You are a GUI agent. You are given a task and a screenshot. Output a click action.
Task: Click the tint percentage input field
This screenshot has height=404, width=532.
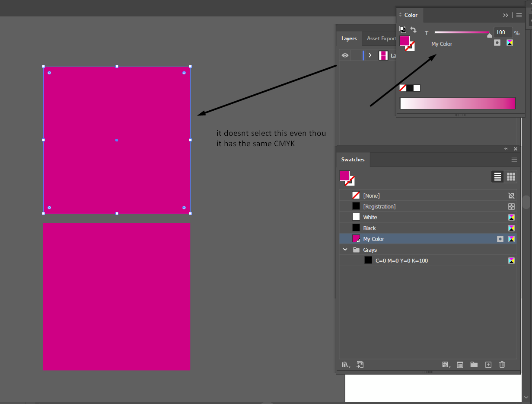coord(503,32)
